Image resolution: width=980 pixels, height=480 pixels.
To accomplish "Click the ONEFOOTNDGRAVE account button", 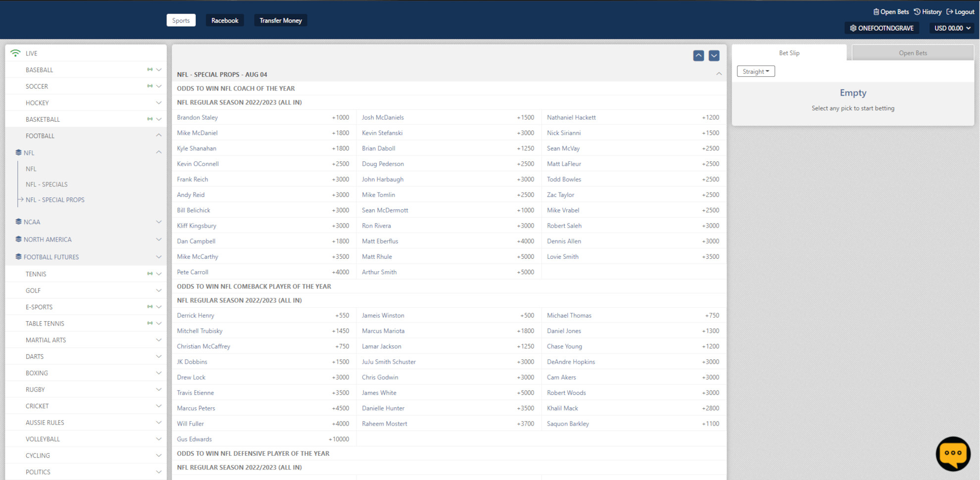I will click(882, 28).
